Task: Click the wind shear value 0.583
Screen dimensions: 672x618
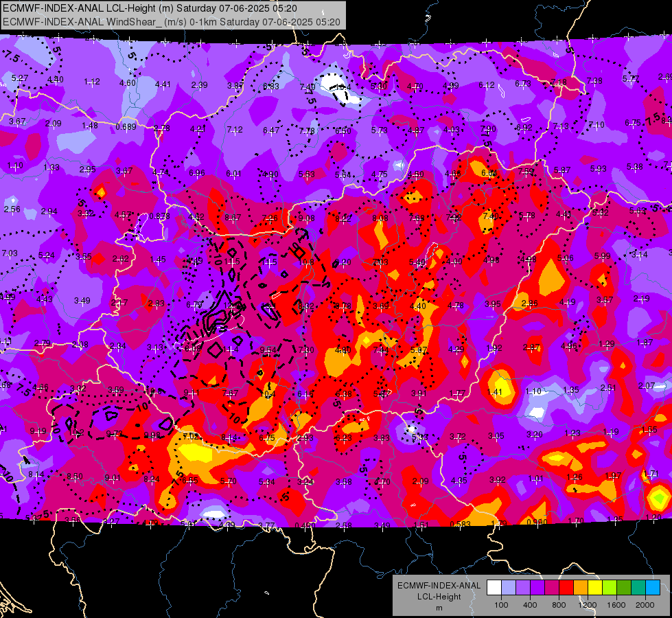Action: (x=461, y=524)
